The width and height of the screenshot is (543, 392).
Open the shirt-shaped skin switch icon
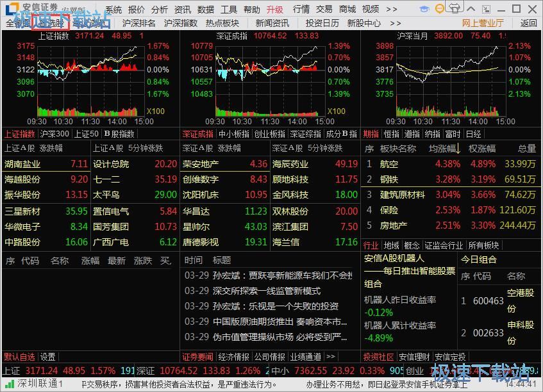tap(455, 8)
